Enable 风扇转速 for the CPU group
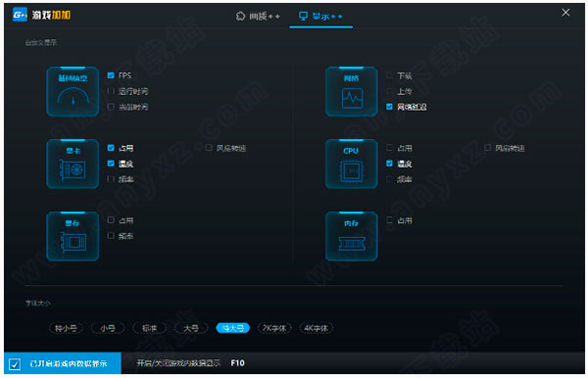This screenshot has height=378, width=588. 487,148
